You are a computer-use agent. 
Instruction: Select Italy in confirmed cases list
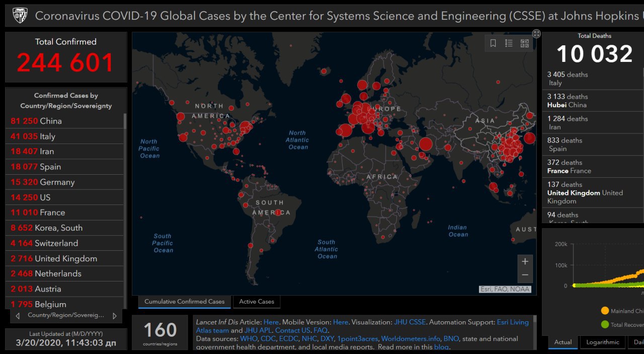[64, 136]
